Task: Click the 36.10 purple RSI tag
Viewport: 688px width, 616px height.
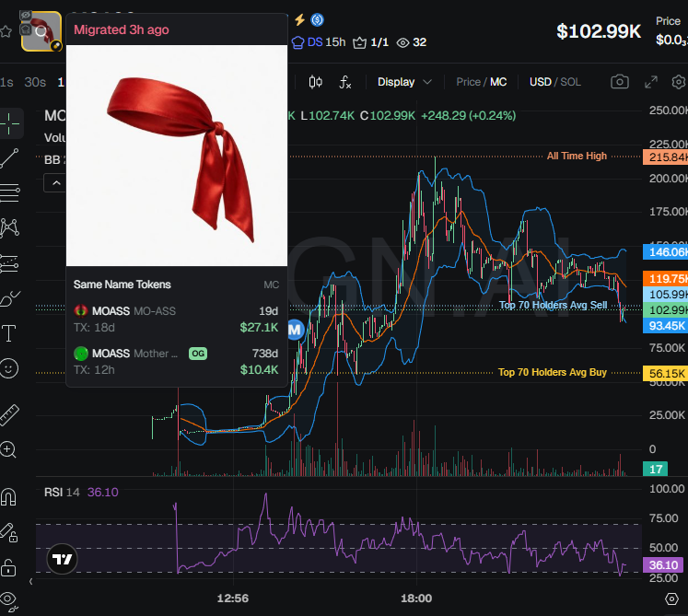Action: click(x=663, y=565)
